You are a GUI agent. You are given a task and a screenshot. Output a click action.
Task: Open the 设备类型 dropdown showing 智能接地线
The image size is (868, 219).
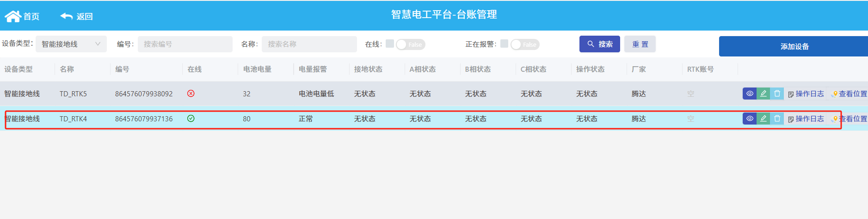point(71,44)
